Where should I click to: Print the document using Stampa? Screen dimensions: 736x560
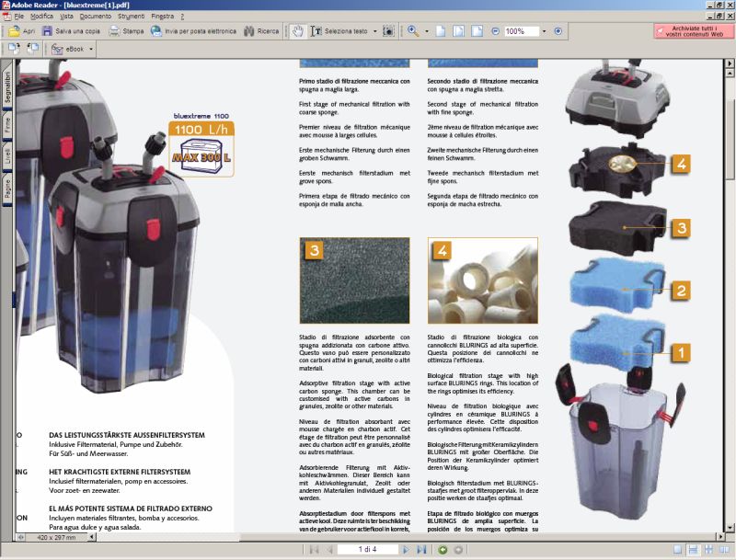(126, 31)
